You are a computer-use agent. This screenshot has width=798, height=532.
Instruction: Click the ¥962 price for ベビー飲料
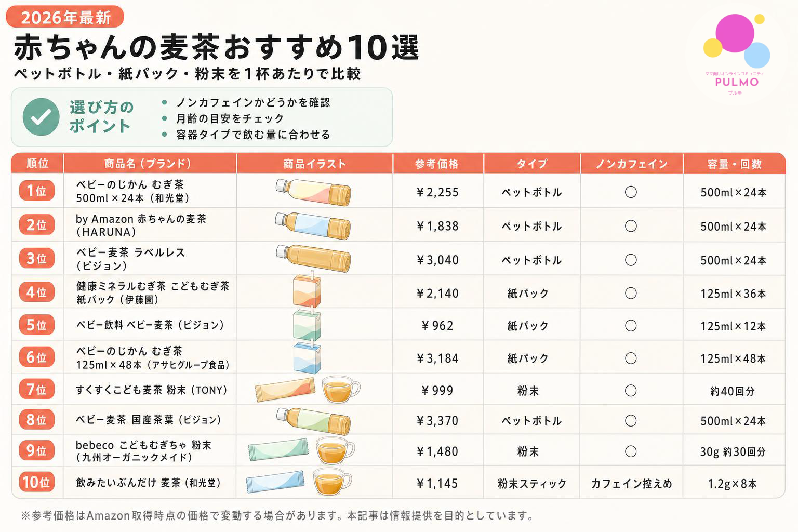437,326
